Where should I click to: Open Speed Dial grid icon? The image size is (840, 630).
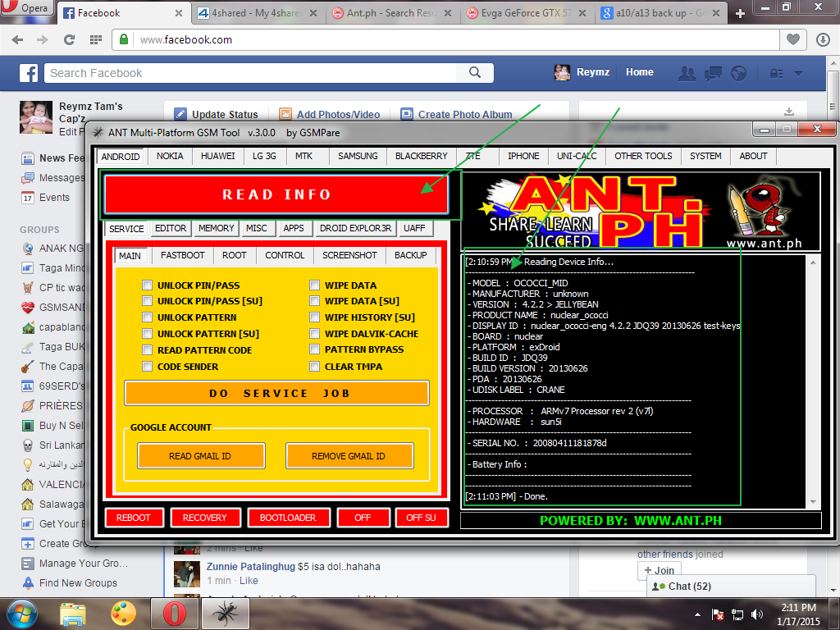96,39
